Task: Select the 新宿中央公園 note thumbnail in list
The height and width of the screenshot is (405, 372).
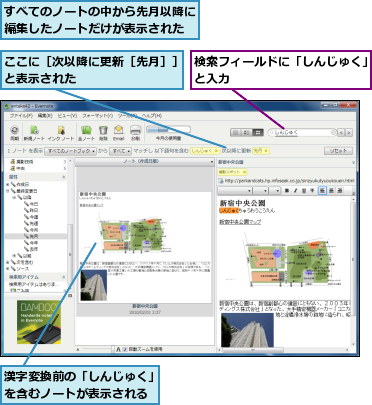Action: click(x=144, y=247)
